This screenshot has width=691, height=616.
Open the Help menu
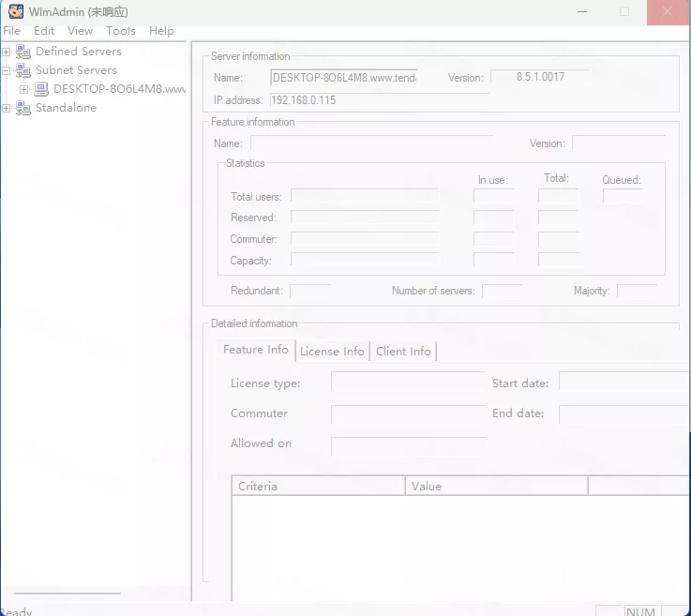pyautogui.click(x=161, y=31)
